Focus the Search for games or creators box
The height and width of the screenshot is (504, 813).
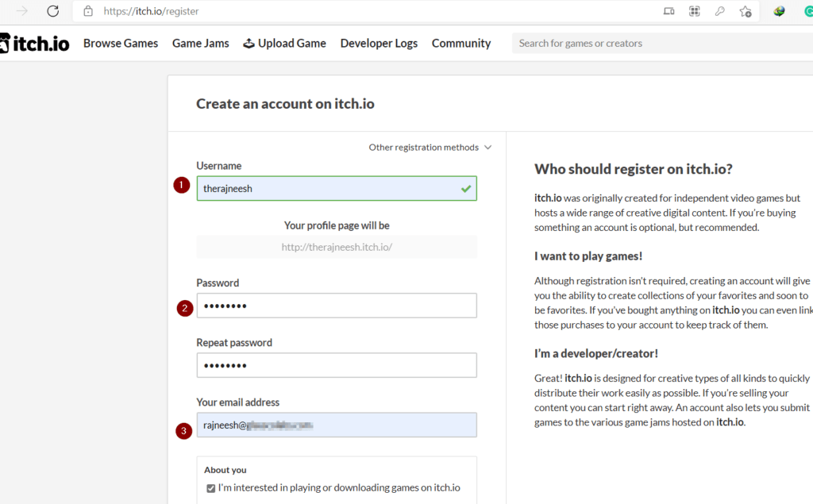pyautogui.click(x=662, y=43)
